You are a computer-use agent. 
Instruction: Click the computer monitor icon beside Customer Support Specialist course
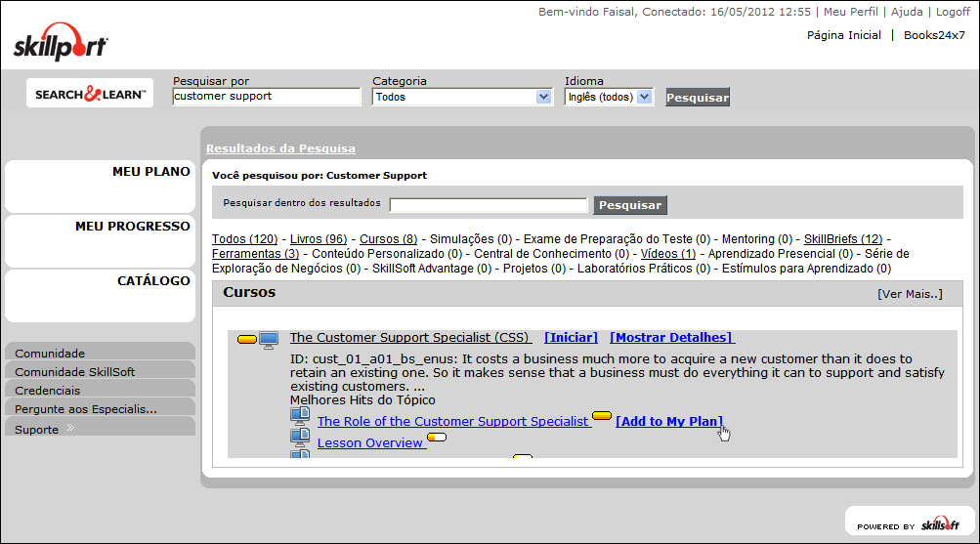(269, 341)
